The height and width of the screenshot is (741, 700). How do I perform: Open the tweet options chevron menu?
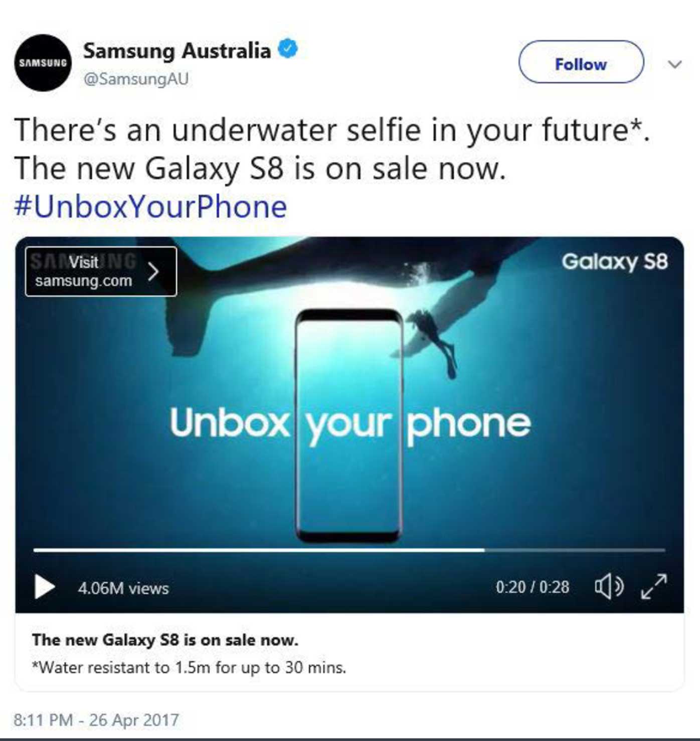click(675, 64)
